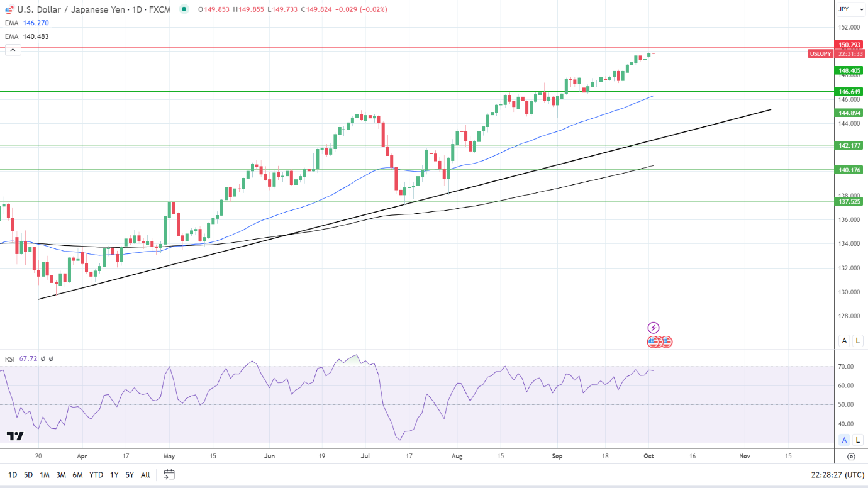Show All time range

click(145, 475)
